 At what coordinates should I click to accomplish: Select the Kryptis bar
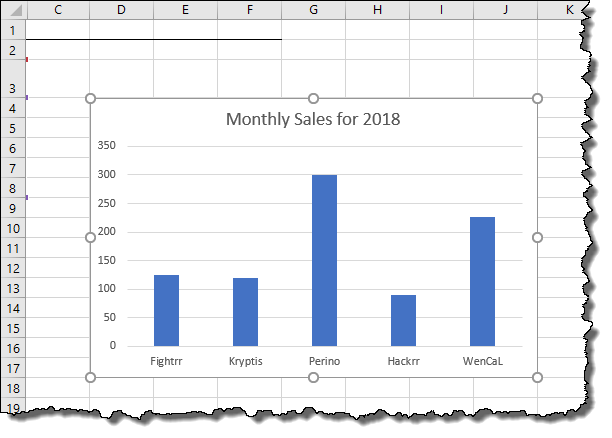click(245, 312)
